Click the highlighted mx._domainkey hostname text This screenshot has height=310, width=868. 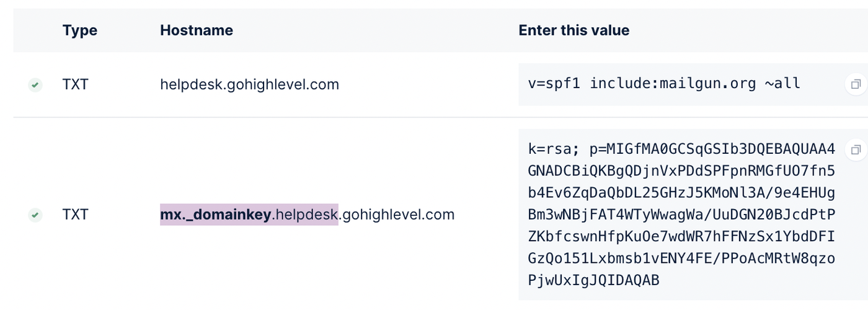pyautogui.click(x=216, y=215)
